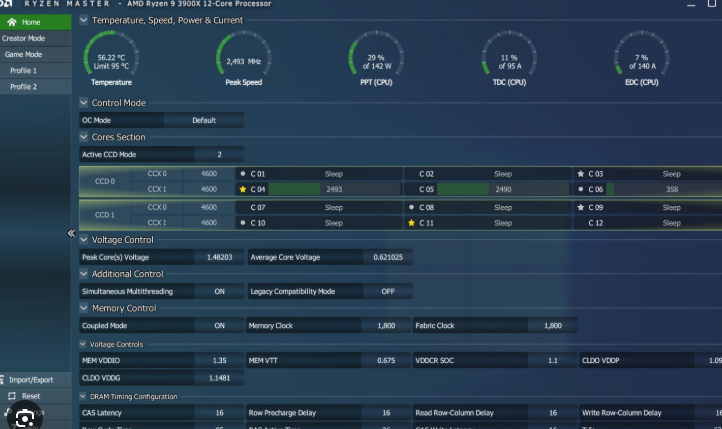
Task: Click core C 02 Sleep cell
Action: tap(488, 174)
